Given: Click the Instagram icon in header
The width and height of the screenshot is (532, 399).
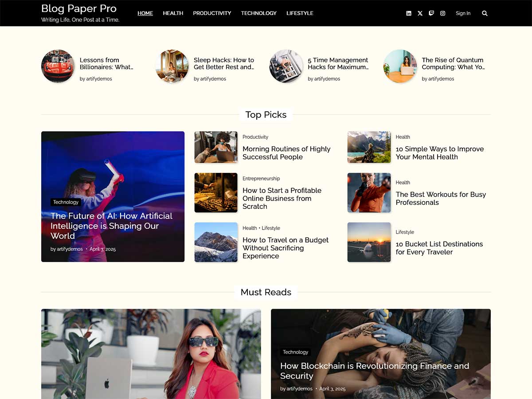Looking at the screenshot, I should click(x=442, y=13).
